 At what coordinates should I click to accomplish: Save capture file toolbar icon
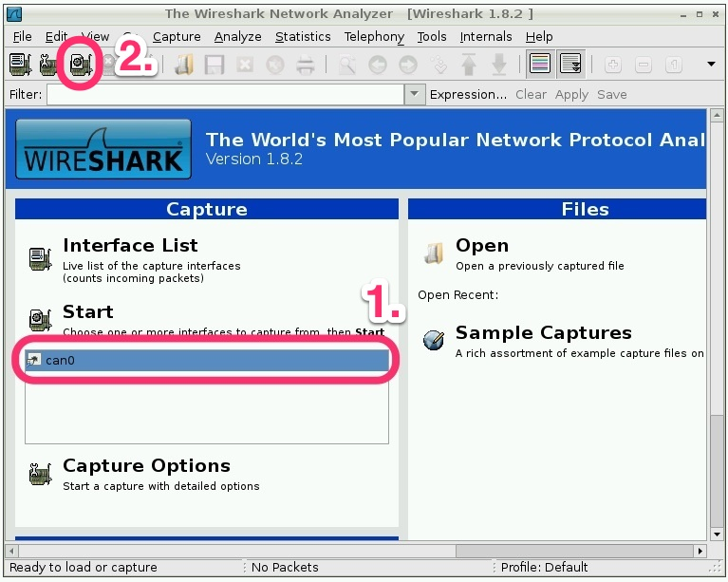pyautogui.click(x=215, y=65)
